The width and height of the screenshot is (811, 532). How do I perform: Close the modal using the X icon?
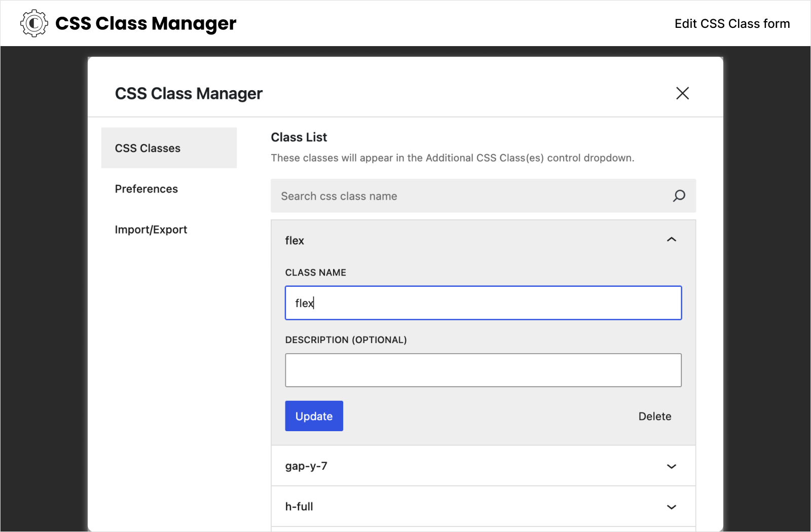[682, 93]
